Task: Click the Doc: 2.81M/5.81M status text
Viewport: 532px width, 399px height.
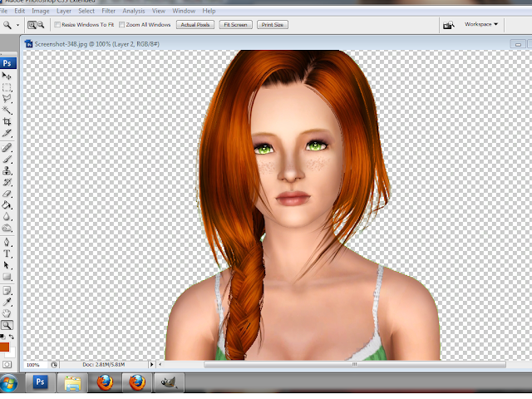Action: (x=103, y=364)
